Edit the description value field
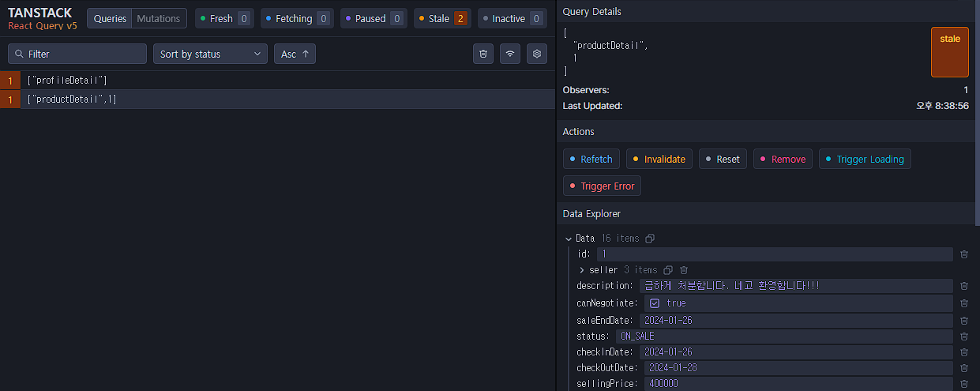The image size is (980, 391). [x=796, y=286]
